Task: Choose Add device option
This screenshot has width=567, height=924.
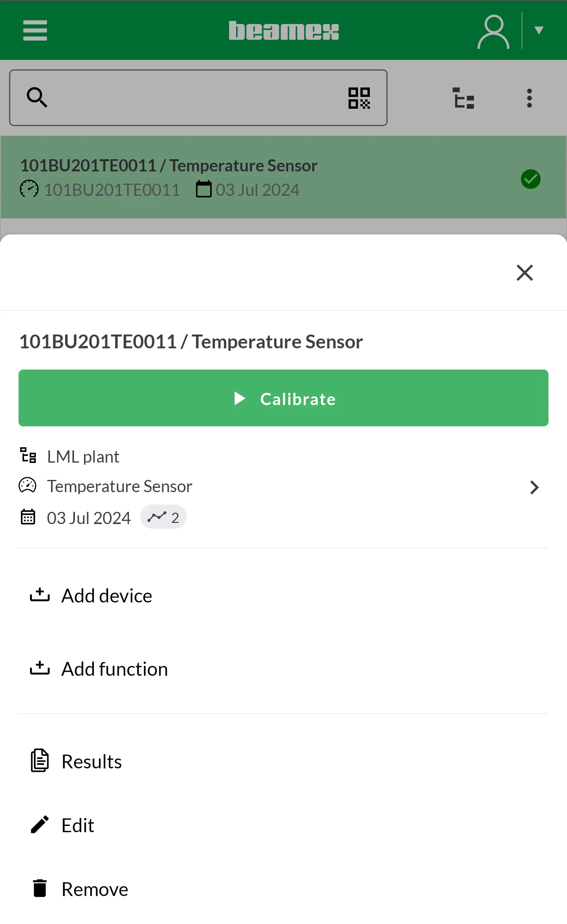Action: pos(106,595)
